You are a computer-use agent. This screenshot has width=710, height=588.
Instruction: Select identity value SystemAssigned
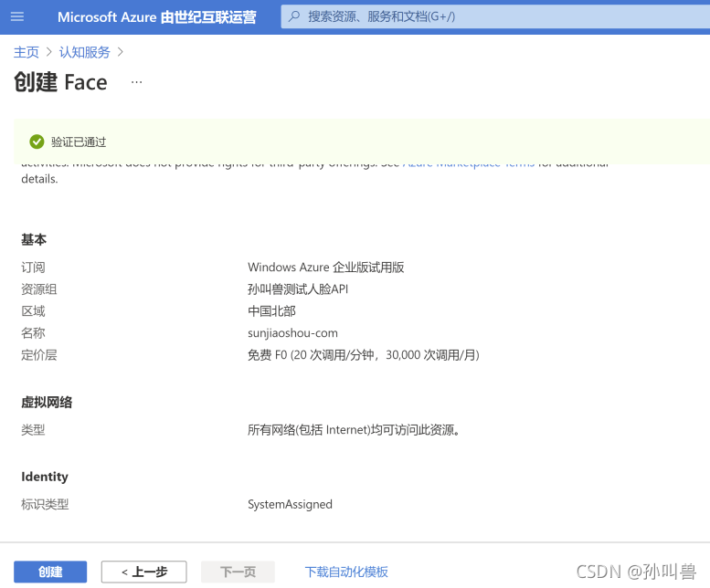[290, 504]
